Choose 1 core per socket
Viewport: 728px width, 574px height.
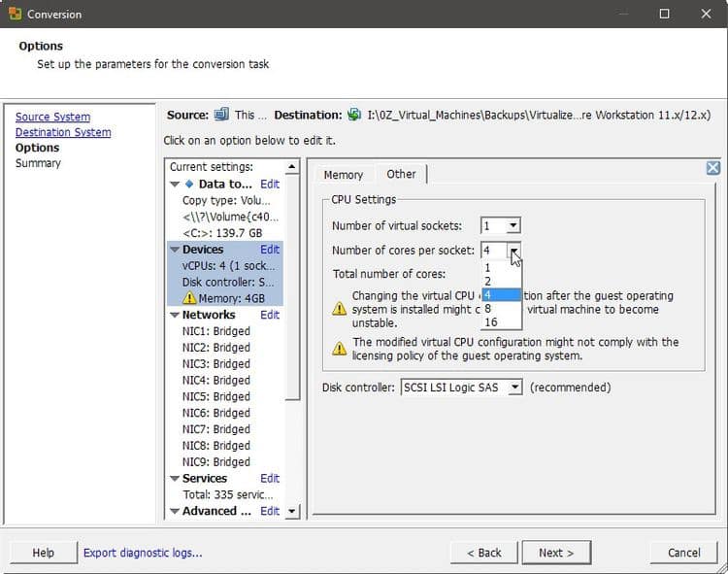[502, 267]
